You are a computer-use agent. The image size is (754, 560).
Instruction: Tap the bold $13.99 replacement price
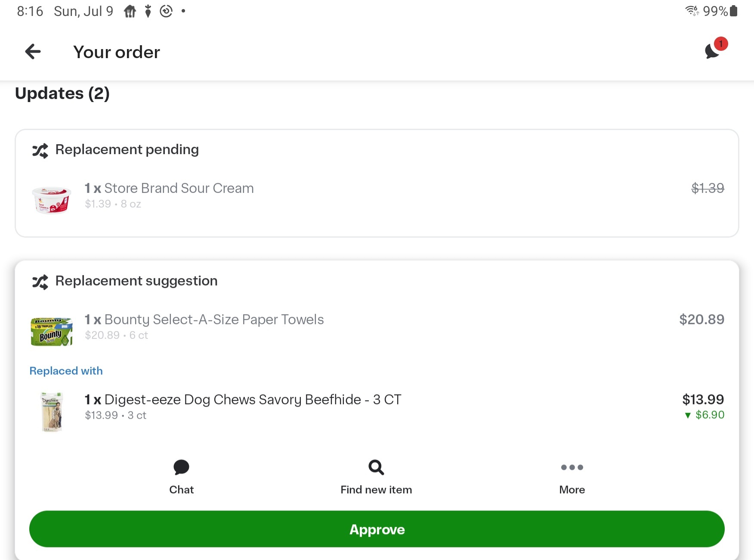pyautogui.click(x=703, y=399)
